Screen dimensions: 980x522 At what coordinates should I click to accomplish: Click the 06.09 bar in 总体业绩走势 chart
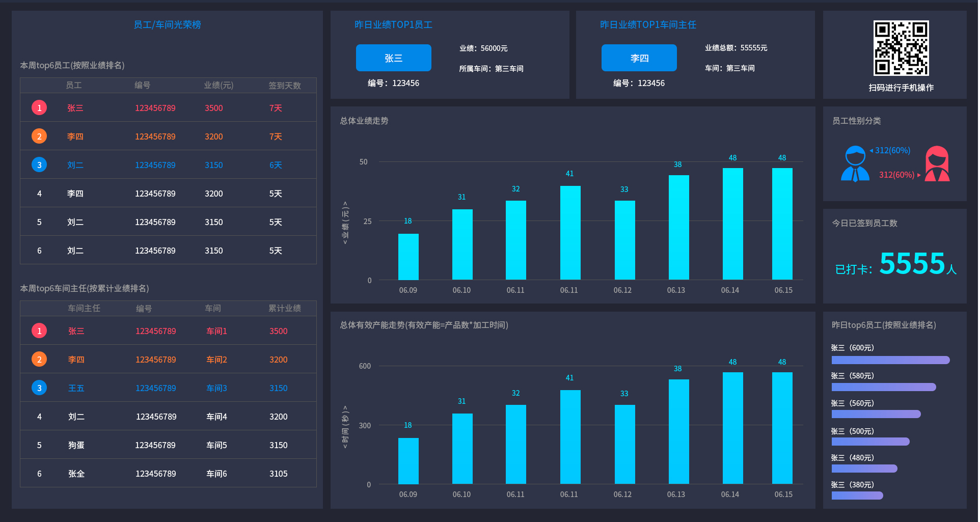coord(408,257)
